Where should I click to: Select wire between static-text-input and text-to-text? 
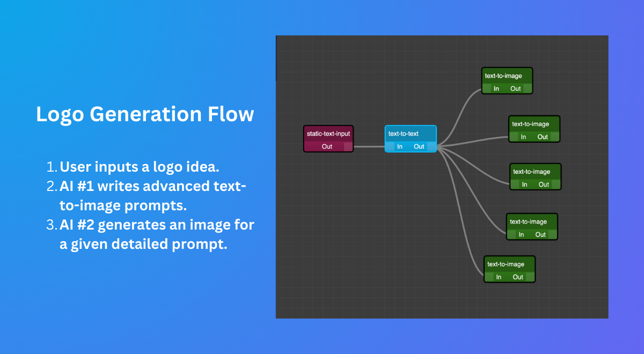pyautogui.click(x=369, y=146)
